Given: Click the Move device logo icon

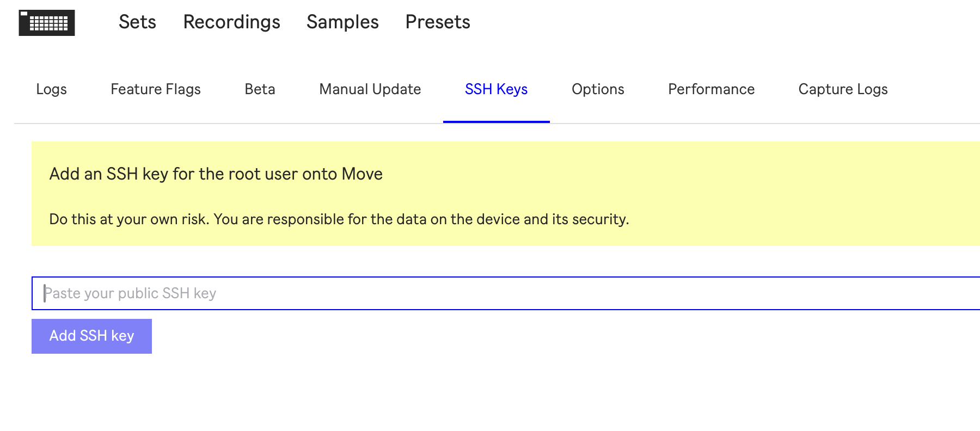Looking at the screenshot, I should [47, 23].
